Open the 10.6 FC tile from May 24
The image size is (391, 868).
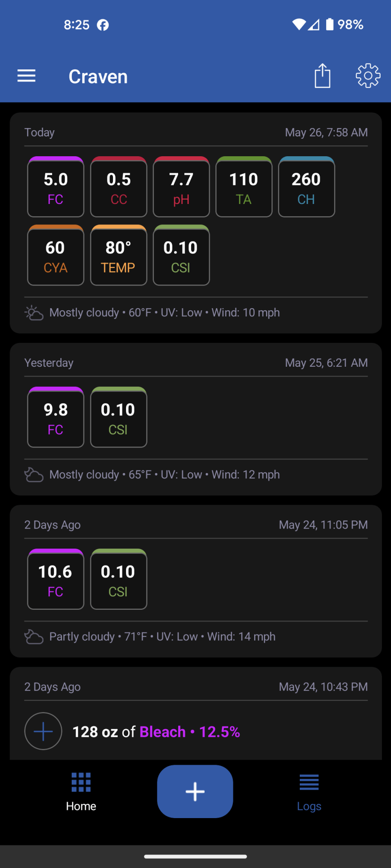[x=56, y=579]
